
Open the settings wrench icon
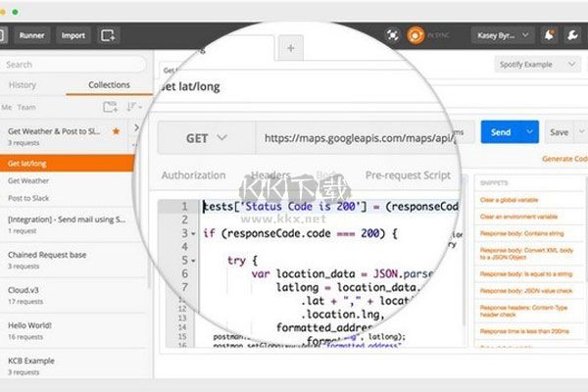tap(572, 35)
